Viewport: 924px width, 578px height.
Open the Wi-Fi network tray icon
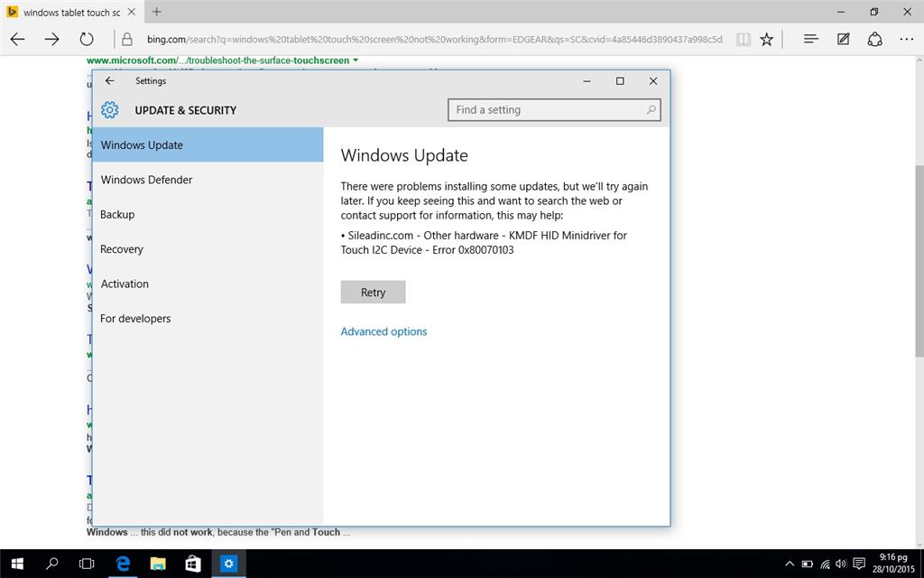[825, 564]
